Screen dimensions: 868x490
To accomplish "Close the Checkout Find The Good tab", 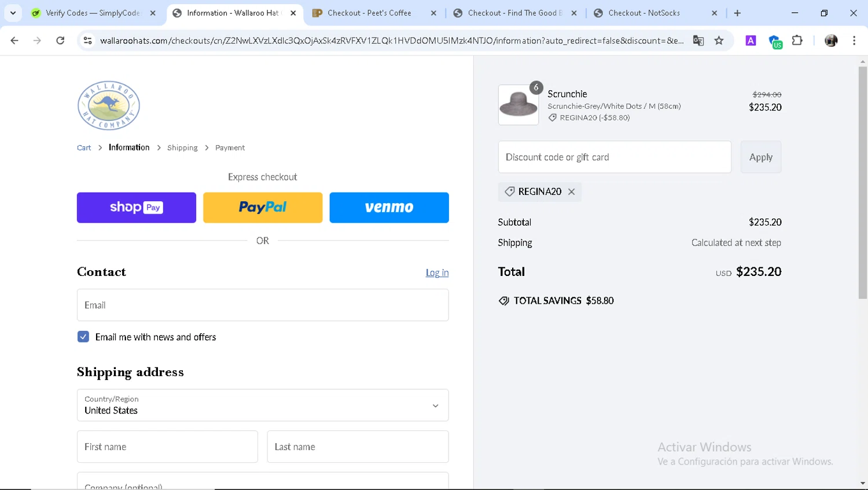I will (x=574, y=13).
